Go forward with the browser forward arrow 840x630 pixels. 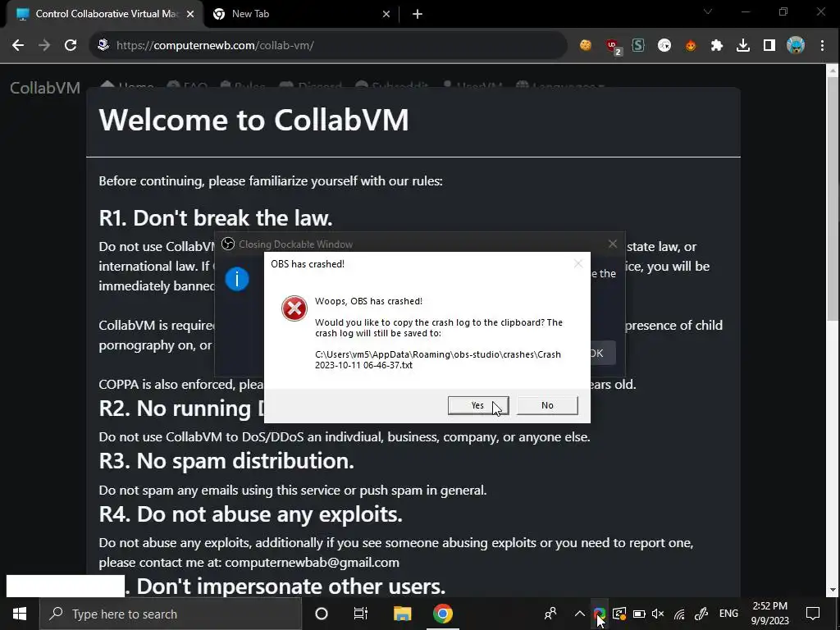tap(44, 46)
